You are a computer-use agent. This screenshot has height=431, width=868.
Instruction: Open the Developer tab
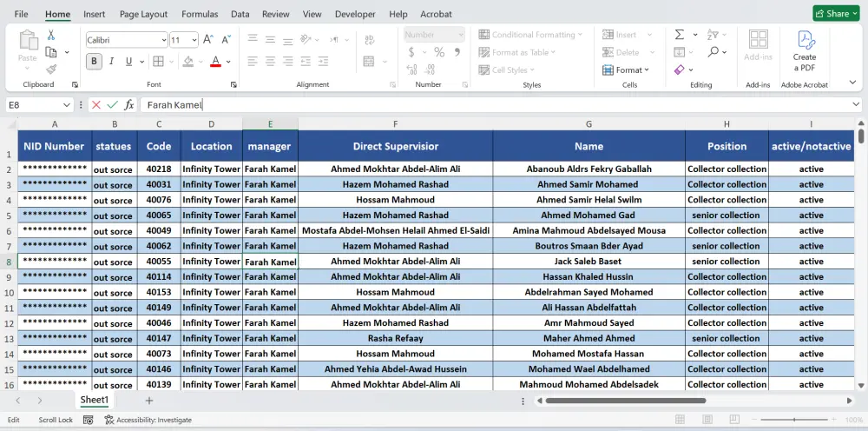tap(355, 14)
